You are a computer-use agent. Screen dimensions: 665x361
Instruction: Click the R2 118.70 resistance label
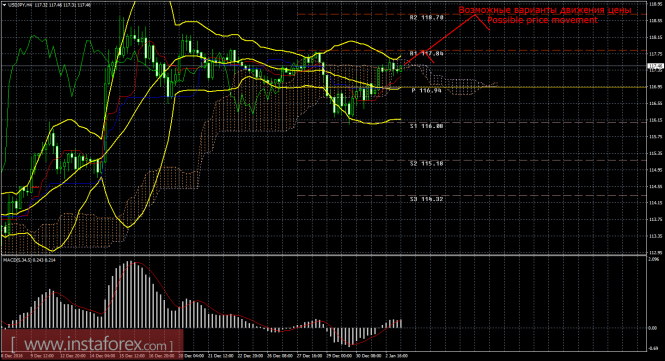click(427, 18)
